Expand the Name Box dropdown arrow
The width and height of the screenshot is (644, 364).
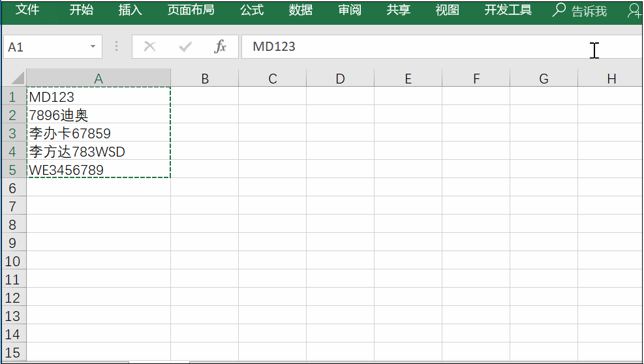(93, 47)
